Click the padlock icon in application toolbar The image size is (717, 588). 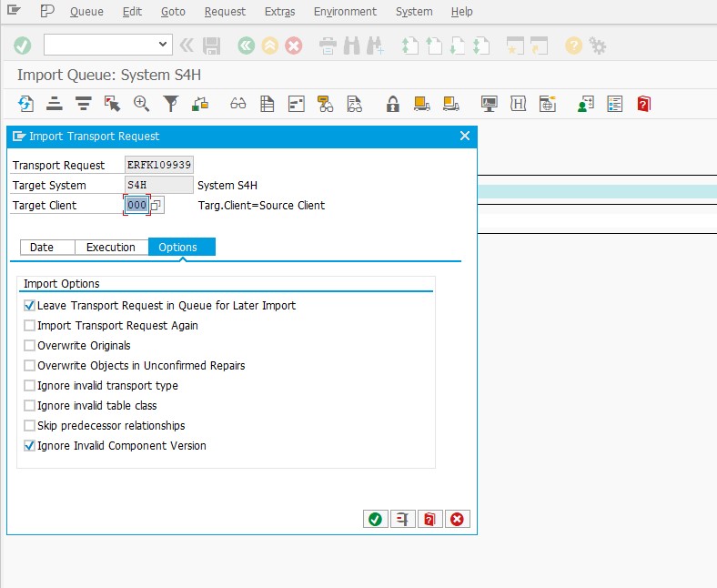tap(392, 104)
